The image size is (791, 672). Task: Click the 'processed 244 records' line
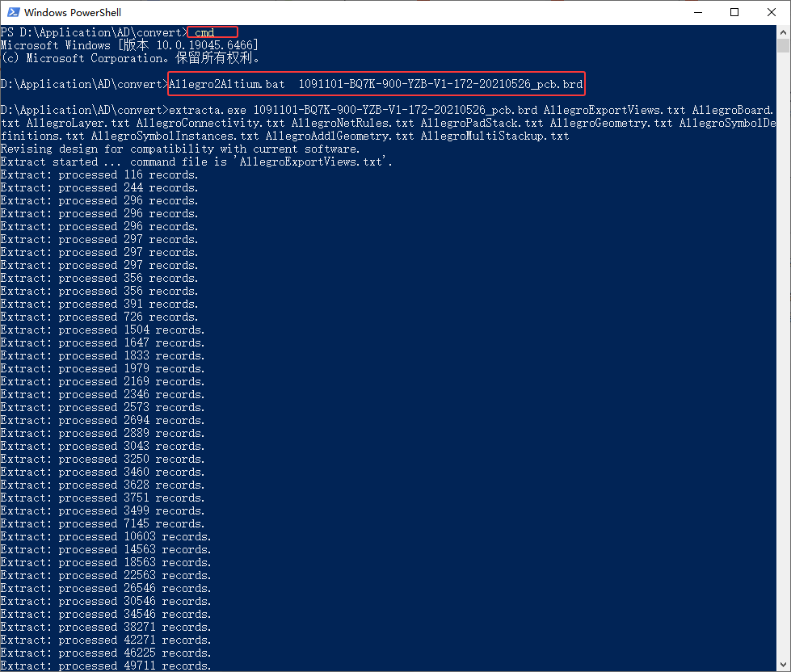point(99,187)
